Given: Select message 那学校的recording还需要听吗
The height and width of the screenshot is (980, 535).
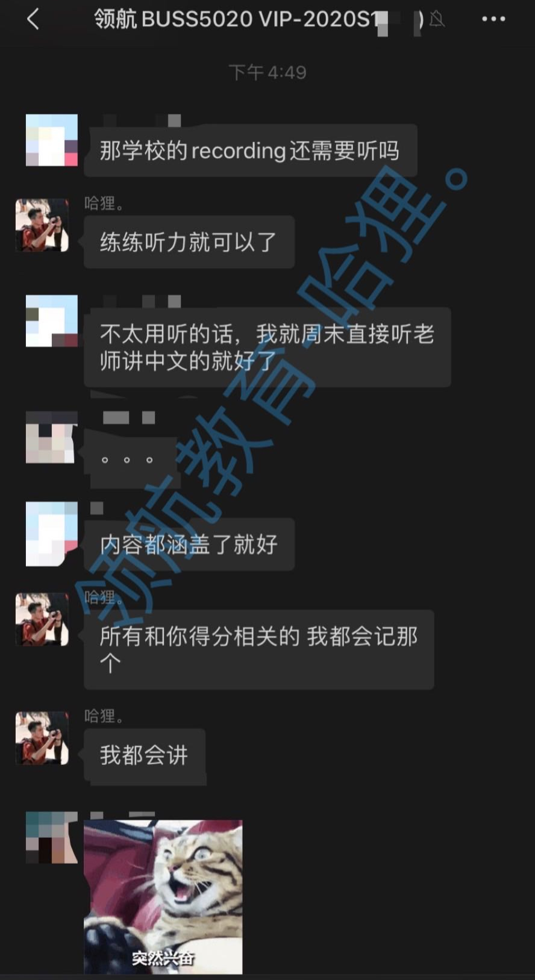Looking at the screenshot, I should (x=250, y=151).
